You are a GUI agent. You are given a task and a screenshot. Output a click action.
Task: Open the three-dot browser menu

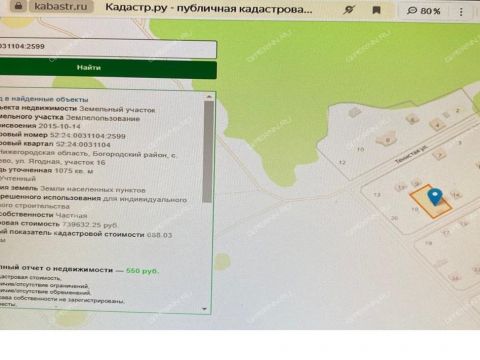[x=461, y=12]
